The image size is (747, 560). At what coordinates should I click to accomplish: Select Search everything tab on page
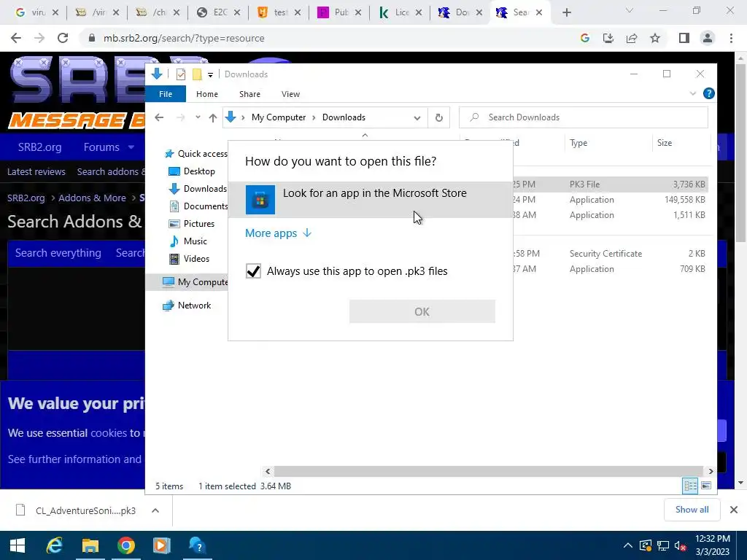tap(58, 253)
